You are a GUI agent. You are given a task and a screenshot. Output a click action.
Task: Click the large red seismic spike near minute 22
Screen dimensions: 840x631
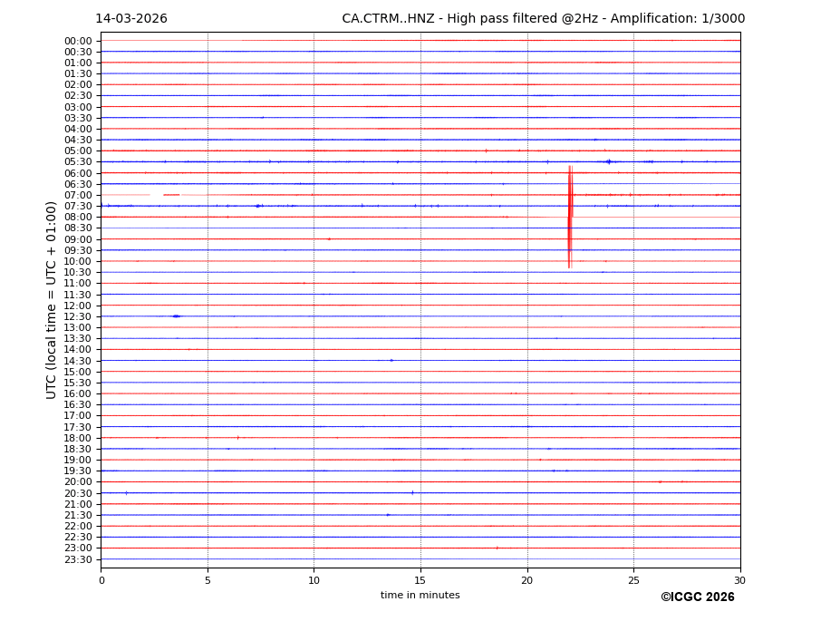[569, 218]
